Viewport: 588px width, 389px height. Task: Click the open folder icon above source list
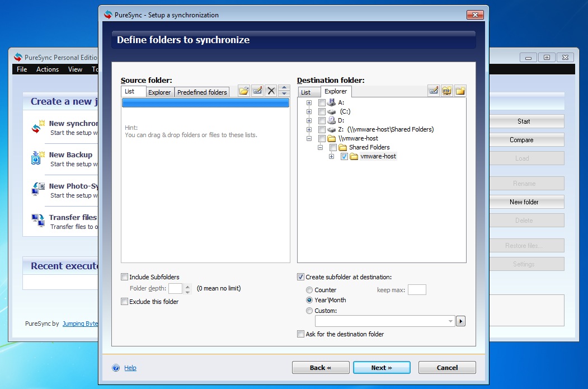[x=243, y=91]
